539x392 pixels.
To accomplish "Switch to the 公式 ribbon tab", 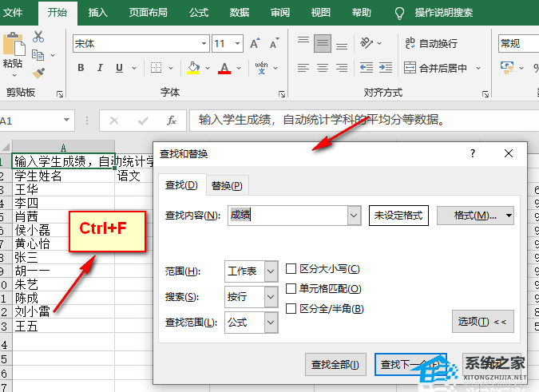I will [x=199, y=13].
